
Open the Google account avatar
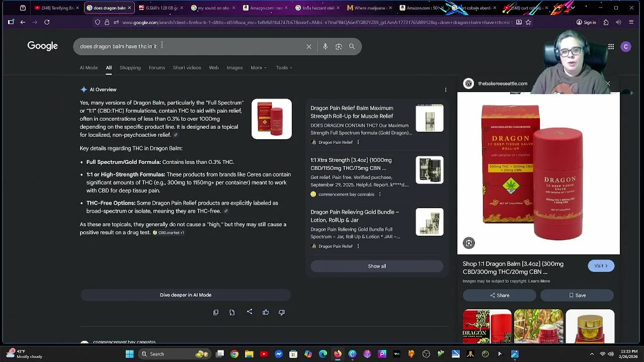click(626, 46)
